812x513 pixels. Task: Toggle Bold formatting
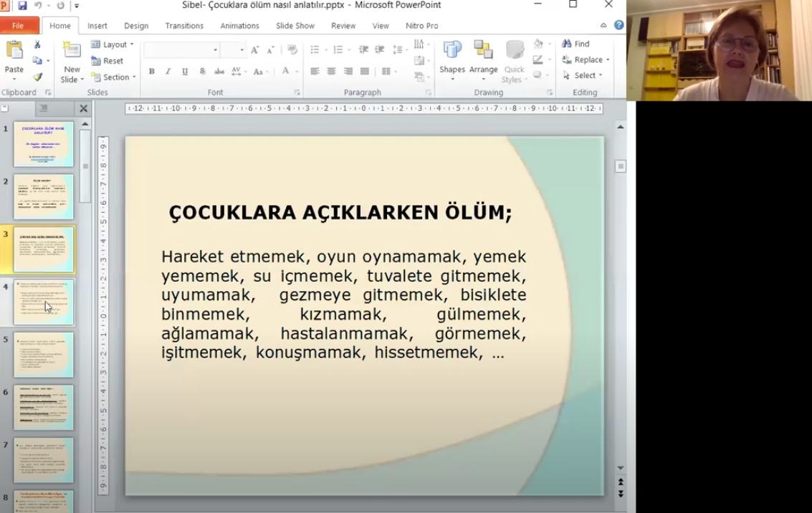[152, 72]
